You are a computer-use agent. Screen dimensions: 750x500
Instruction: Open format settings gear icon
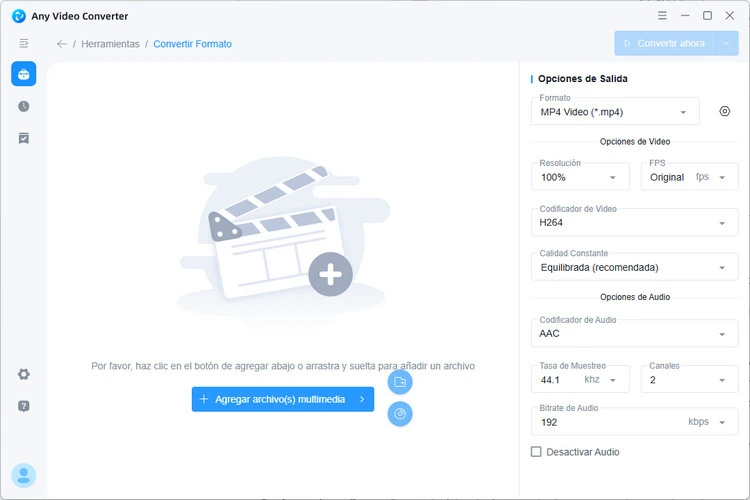[725, 111]
